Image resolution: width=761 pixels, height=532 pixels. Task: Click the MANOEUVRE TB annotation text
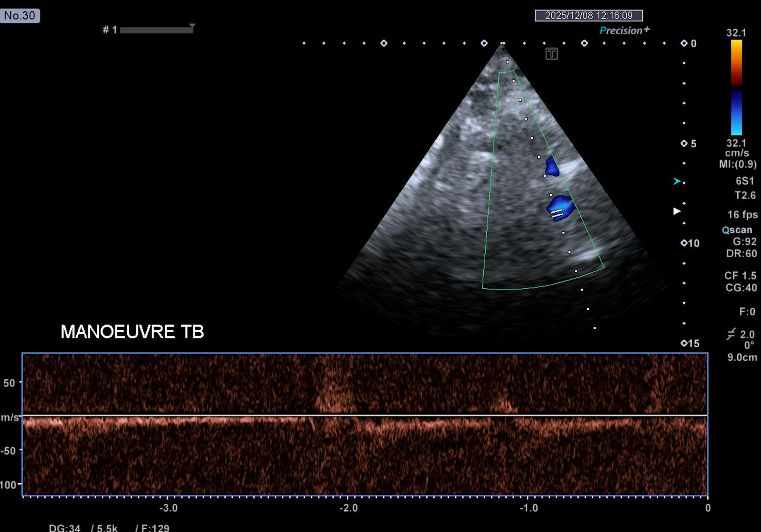[x=132, y=332]
